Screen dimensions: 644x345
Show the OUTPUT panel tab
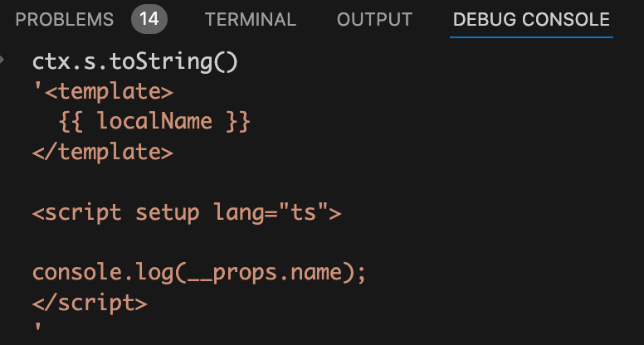pyautogui.click(x=374, y=20)
